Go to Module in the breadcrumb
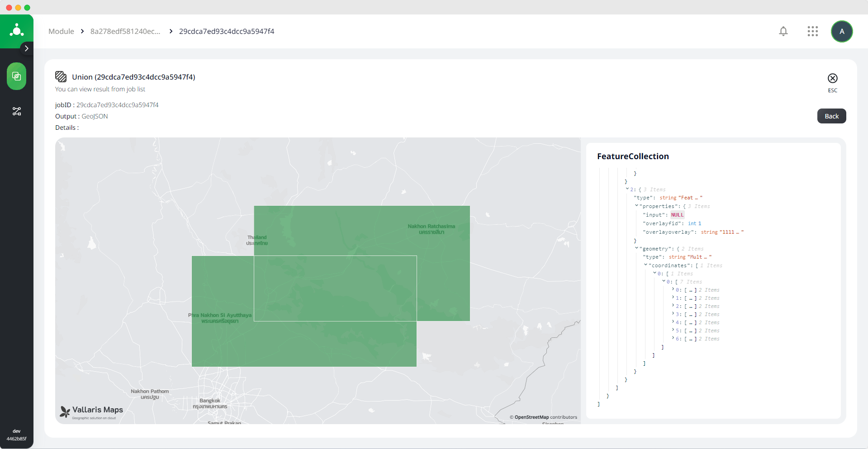868x449 pixels. pos(61,31)
